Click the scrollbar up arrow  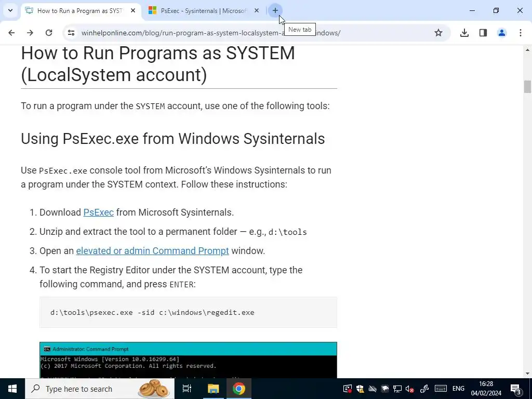527,50
